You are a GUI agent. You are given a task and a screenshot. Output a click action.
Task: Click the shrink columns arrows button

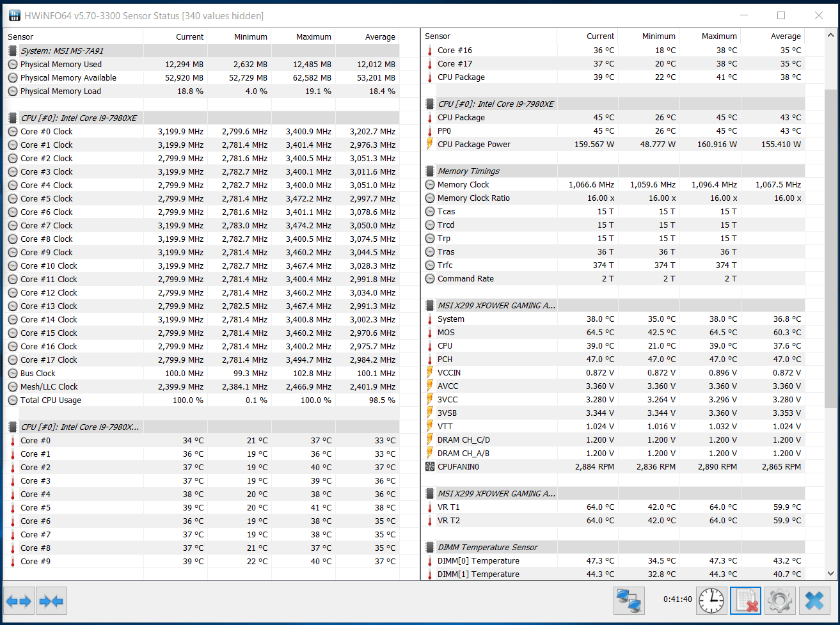tap(51, 601)
